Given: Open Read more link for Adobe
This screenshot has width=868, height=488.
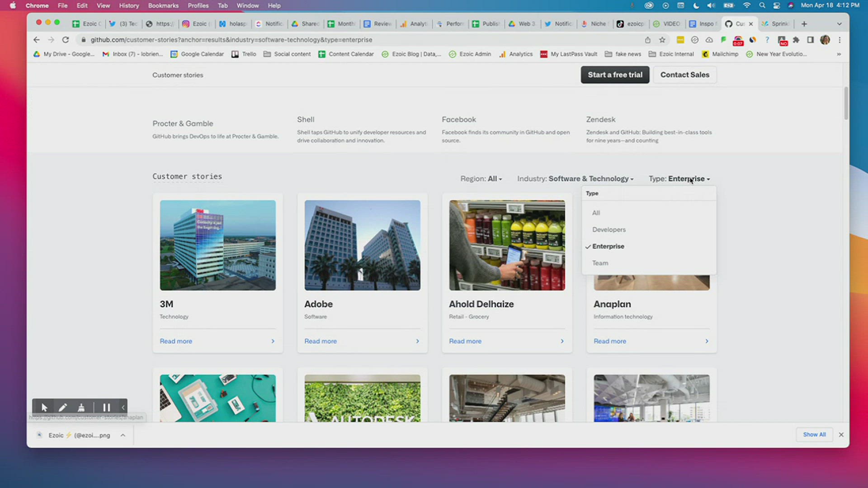Looking at the screenshot, I should coord(321,341).
